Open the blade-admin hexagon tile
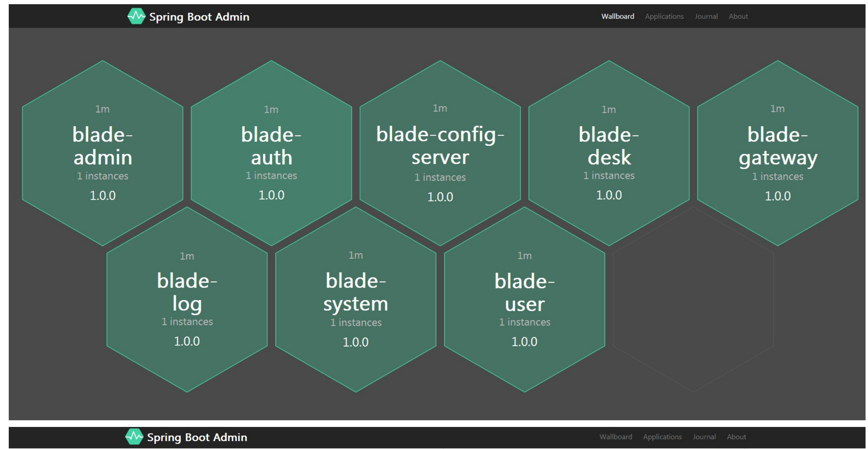Image resolution: width=868 pixels, height=449 pixels. (103, 153)
